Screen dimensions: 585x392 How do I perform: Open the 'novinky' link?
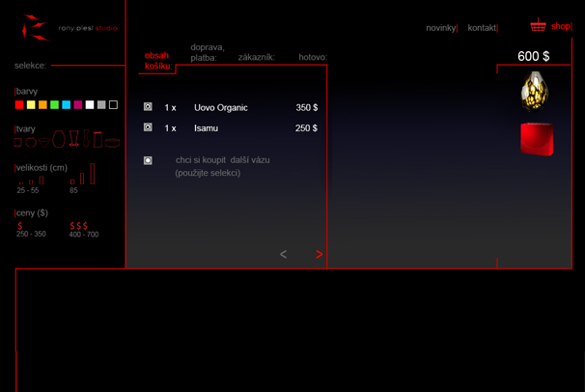[440, 28]
